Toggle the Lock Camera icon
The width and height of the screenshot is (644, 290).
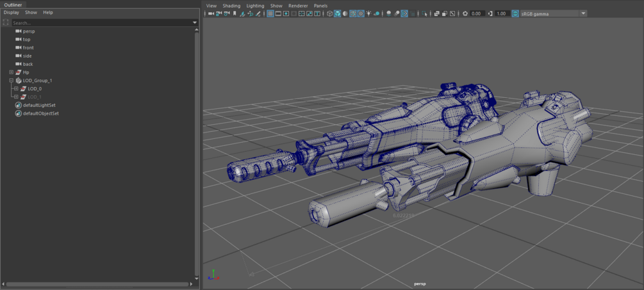coord(219,13)
